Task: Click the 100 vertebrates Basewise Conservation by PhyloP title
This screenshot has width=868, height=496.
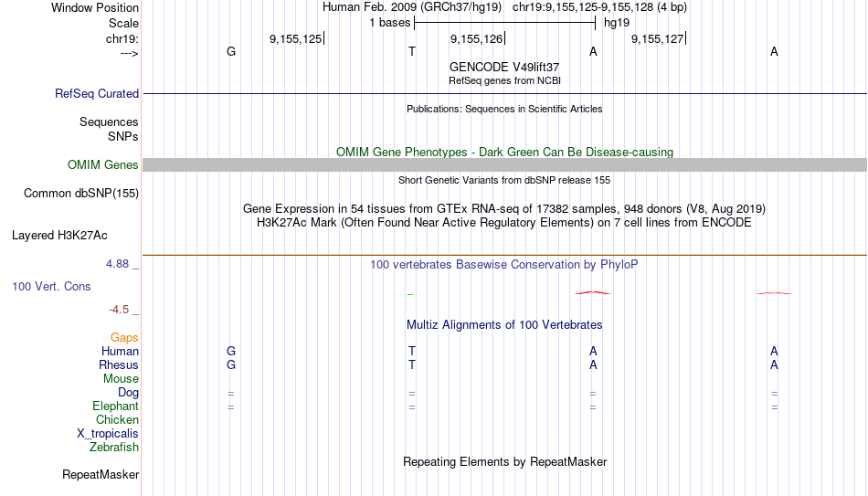Action: [503, 265]
